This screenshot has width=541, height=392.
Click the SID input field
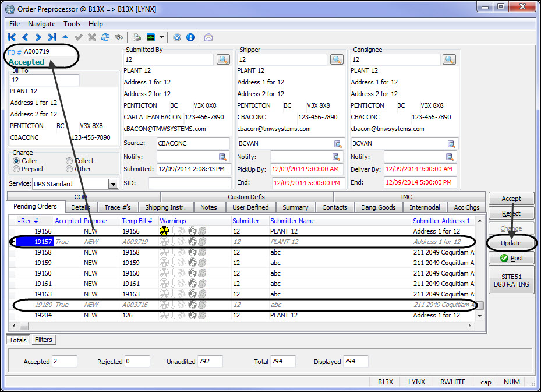(189, 183)
